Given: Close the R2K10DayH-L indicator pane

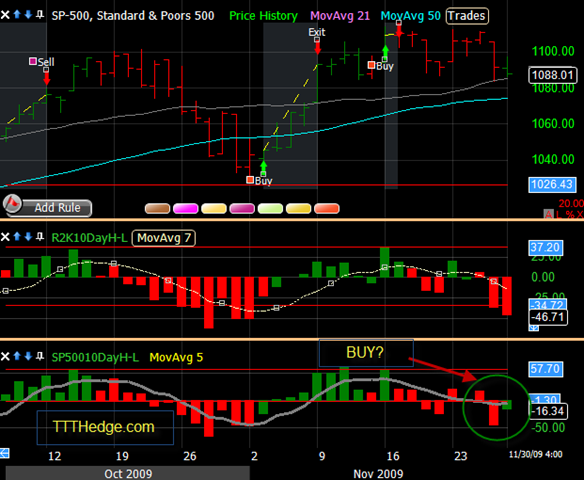Looking at the screenshot, I should (5, 236).
